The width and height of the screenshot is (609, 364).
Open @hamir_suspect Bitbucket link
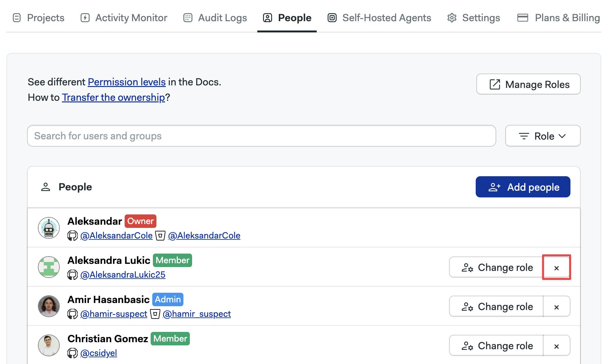pos(197,314)
